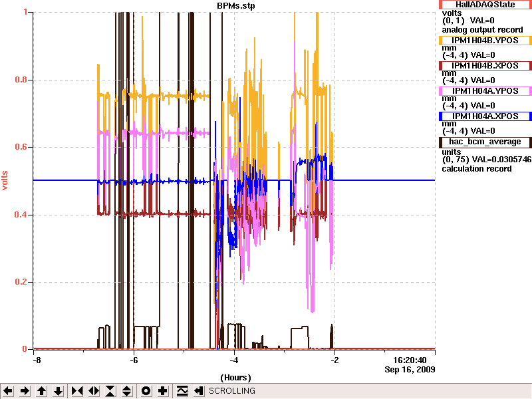Click the pan right arrow button
This screenshot has width=532, height=399.
pos(25,391)
